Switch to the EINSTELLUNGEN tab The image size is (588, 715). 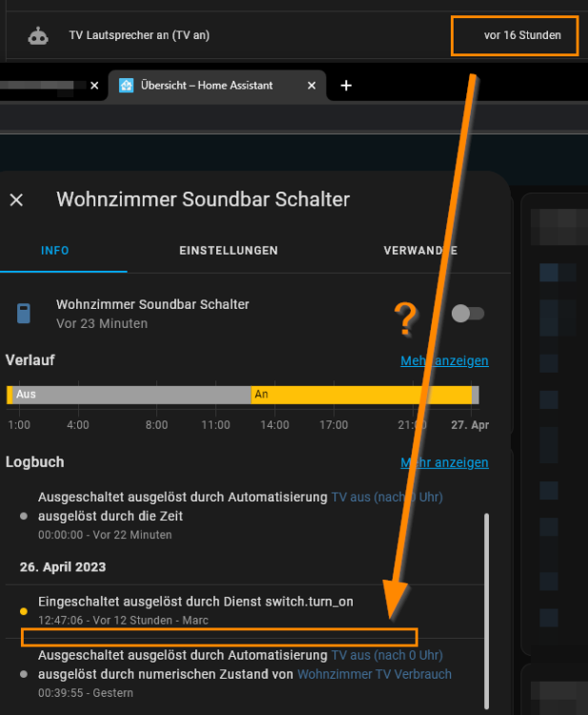[229, 251]
